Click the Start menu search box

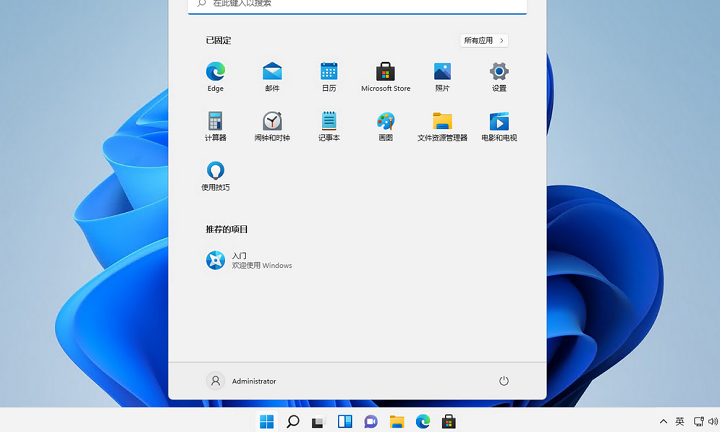357,5
